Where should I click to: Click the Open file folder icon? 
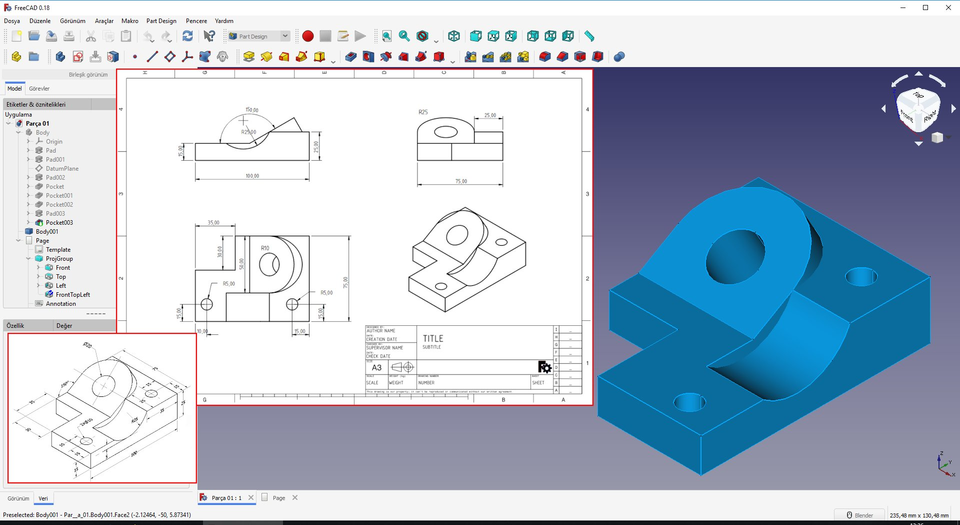33,36
